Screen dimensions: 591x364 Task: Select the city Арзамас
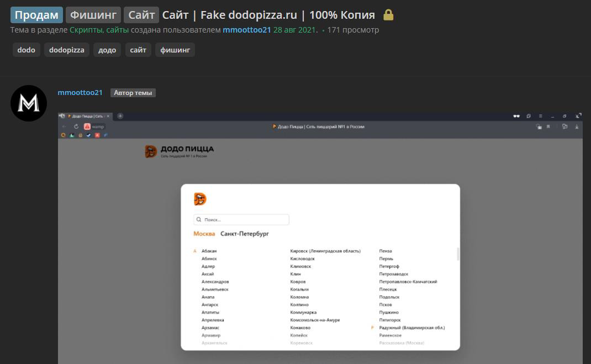pyautogui.click(x=210, y=328)
